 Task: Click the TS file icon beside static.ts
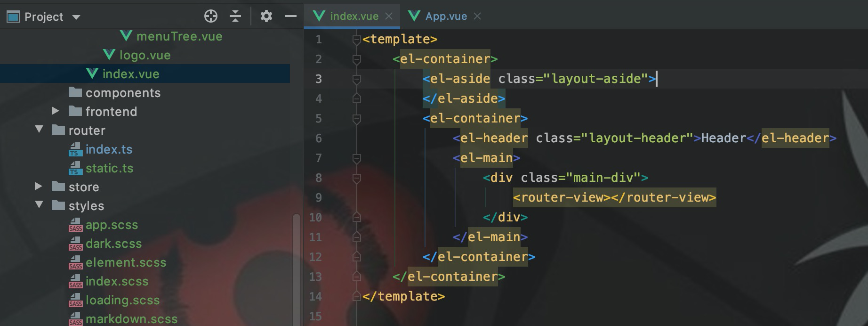75,168
